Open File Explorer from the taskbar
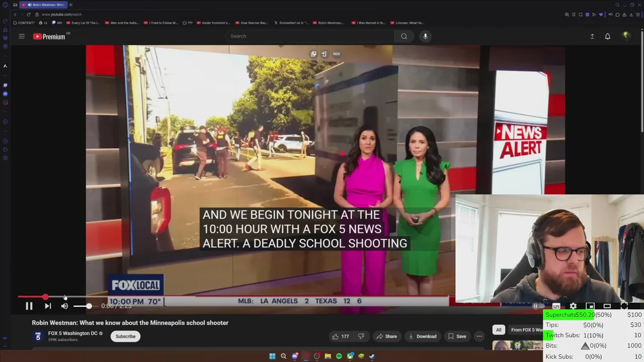Viewport: 644px width, 362px height. point(328,356)
